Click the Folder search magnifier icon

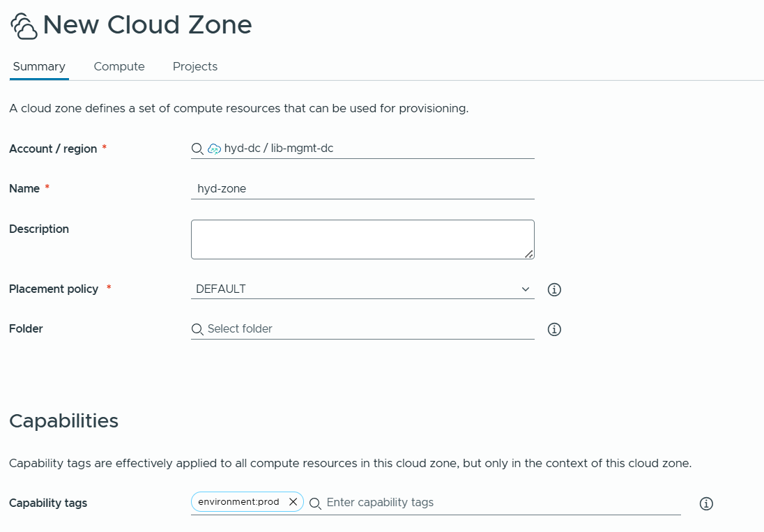(197, 329)
